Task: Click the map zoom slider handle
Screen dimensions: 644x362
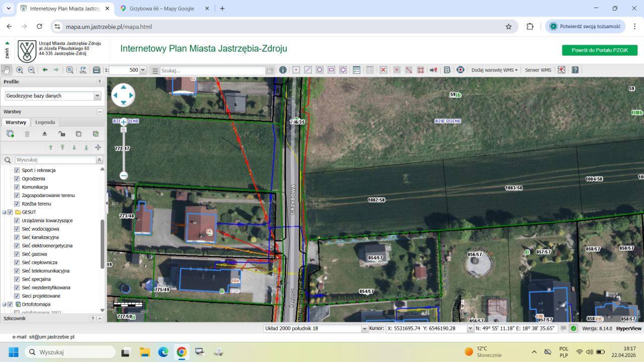Action: (123, 129)
